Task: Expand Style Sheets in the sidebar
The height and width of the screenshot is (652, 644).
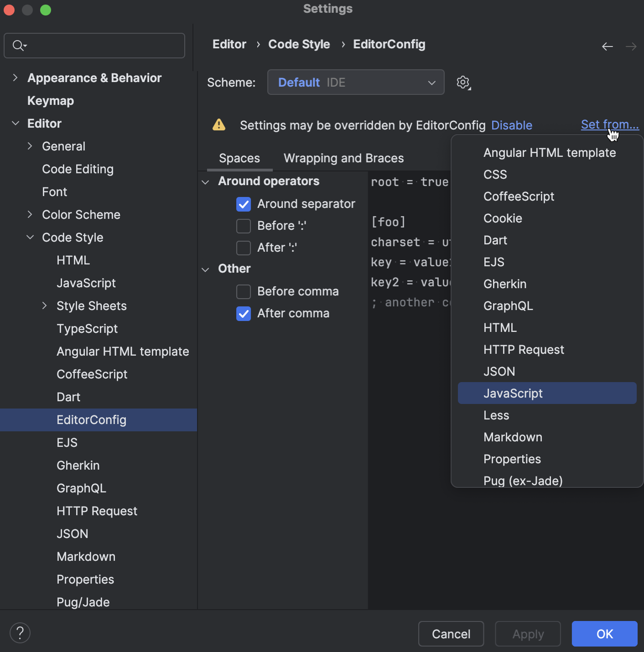Action: tap(44, 306)
